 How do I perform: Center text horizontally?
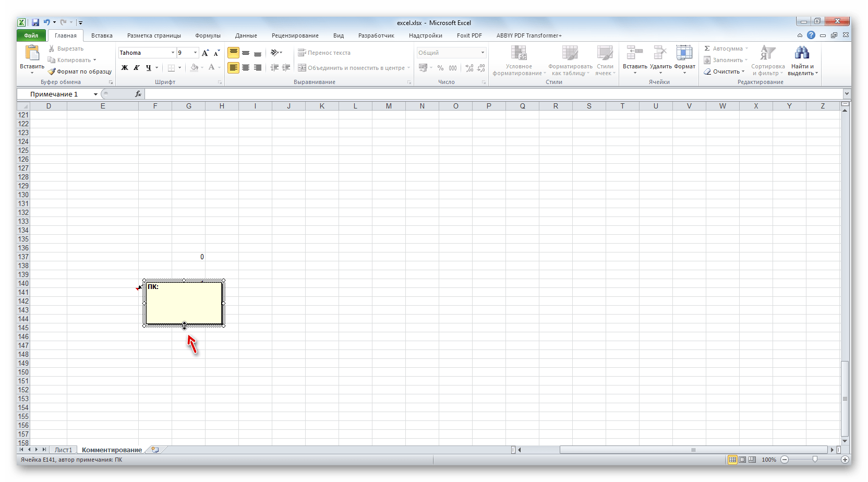[x=246, y=67]
